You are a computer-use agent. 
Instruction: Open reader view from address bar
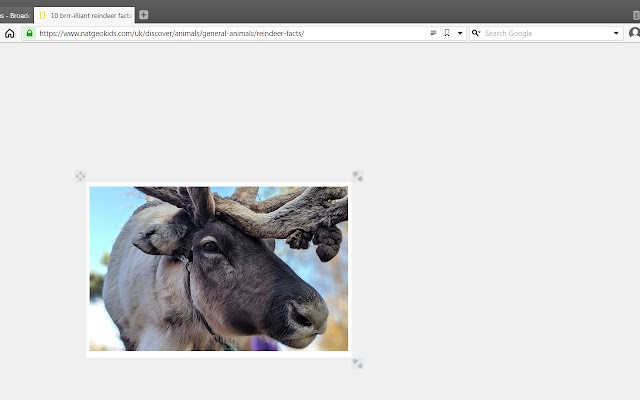pyautogui.click(x=433, y=33)
